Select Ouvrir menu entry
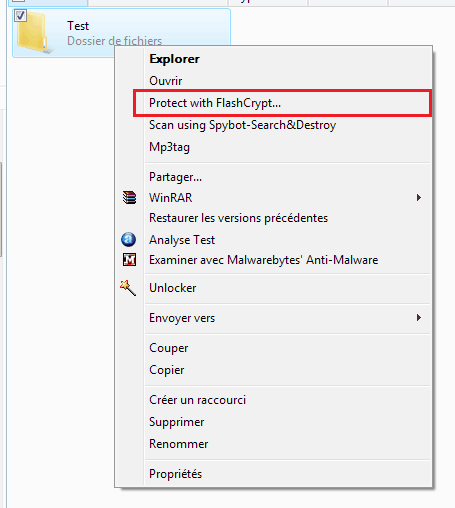 166,81
